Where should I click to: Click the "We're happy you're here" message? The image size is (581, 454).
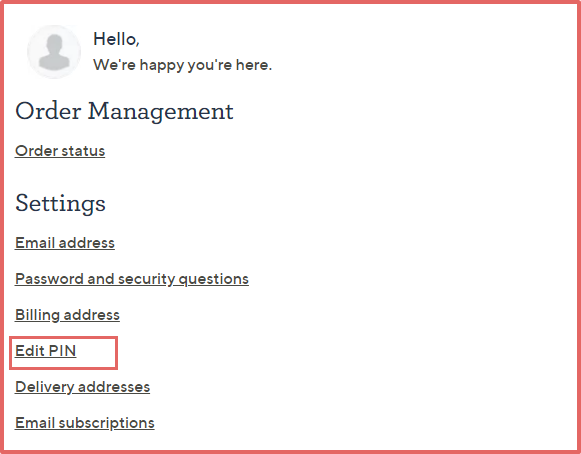pyautogui.click(x=182, y=65)
